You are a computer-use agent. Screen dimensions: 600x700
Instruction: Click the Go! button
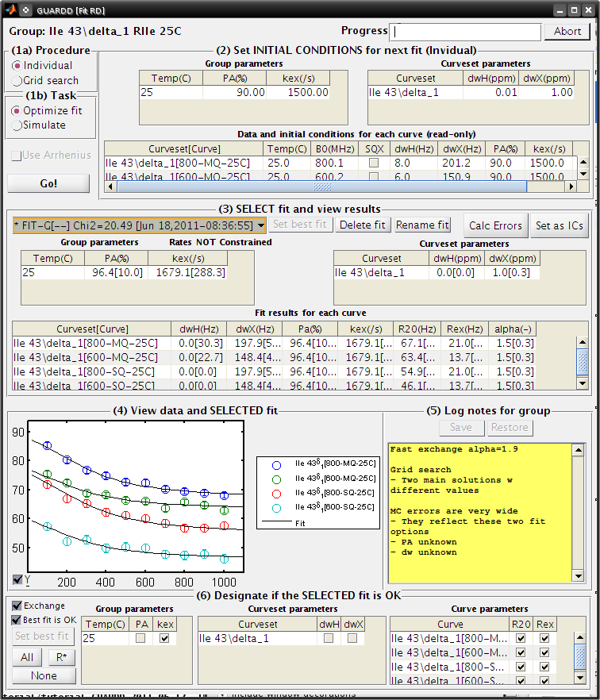point(48,183)
